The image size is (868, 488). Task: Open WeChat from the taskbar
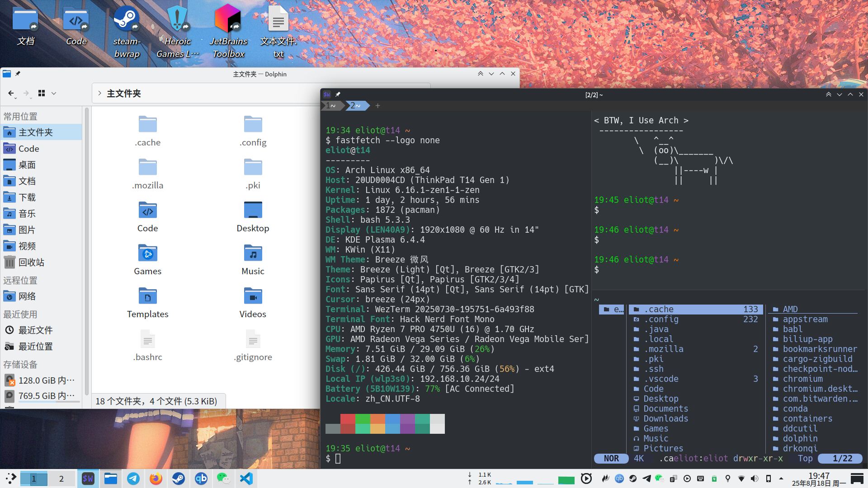click(223, 479)
